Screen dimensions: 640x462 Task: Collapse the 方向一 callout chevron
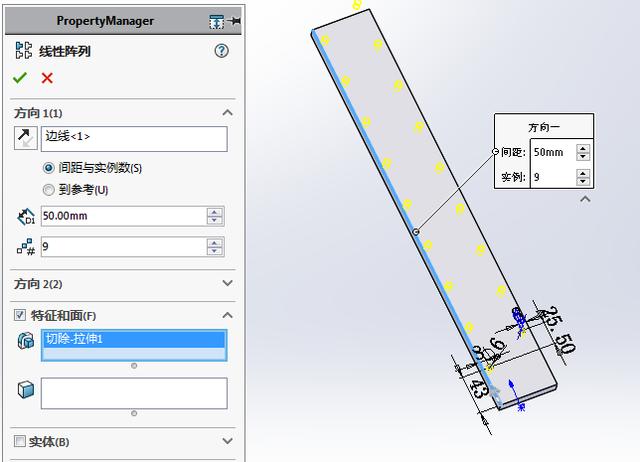[585, 199]
